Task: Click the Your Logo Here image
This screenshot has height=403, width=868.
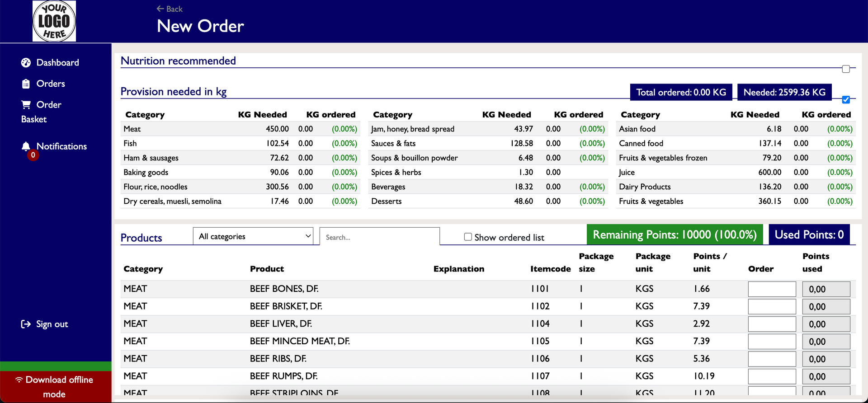Action: coord(54,21)
